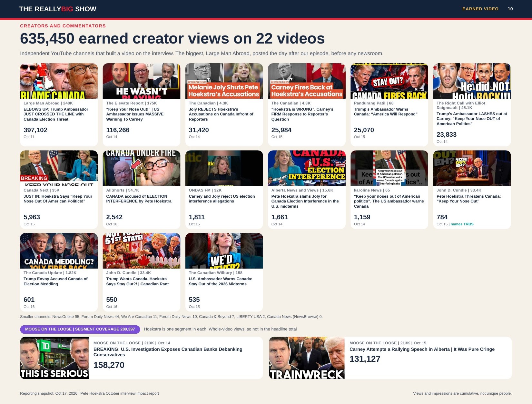Click the page number 10

pyautogui.click(x=510, y=9)
